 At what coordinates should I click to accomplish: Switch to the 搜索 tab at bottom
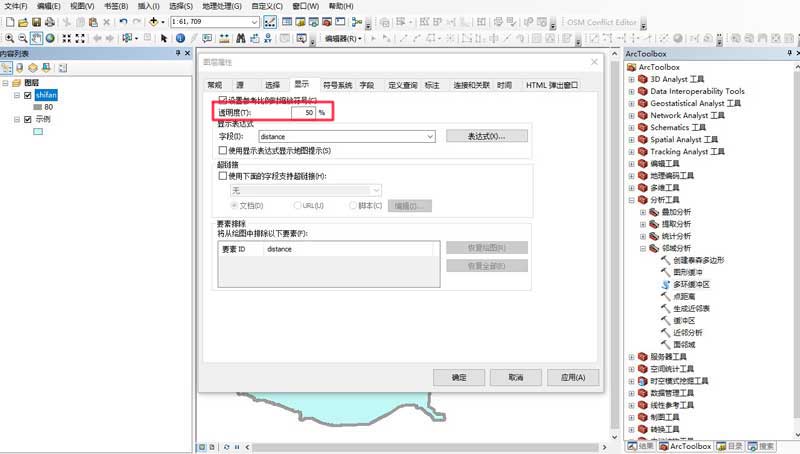(x=761, y=446)
